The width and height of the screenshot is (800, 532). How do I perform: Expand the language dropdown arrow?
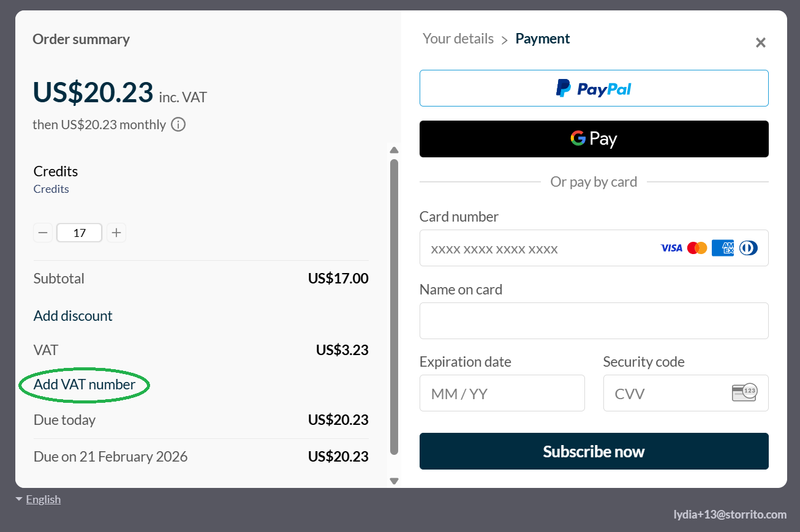point(19,498)
